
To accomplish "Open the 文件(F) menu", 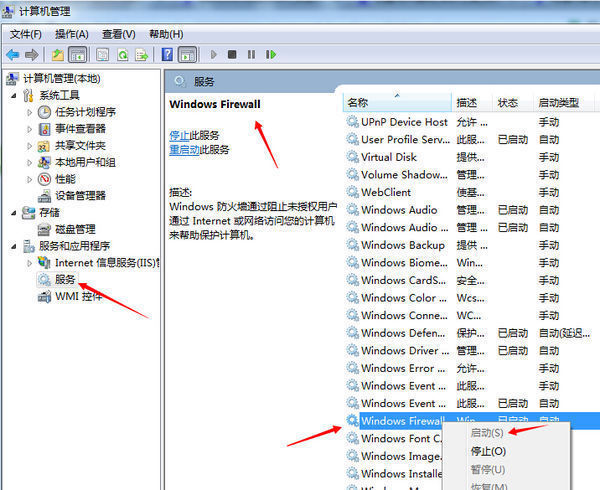I will [x=26, y=34].
